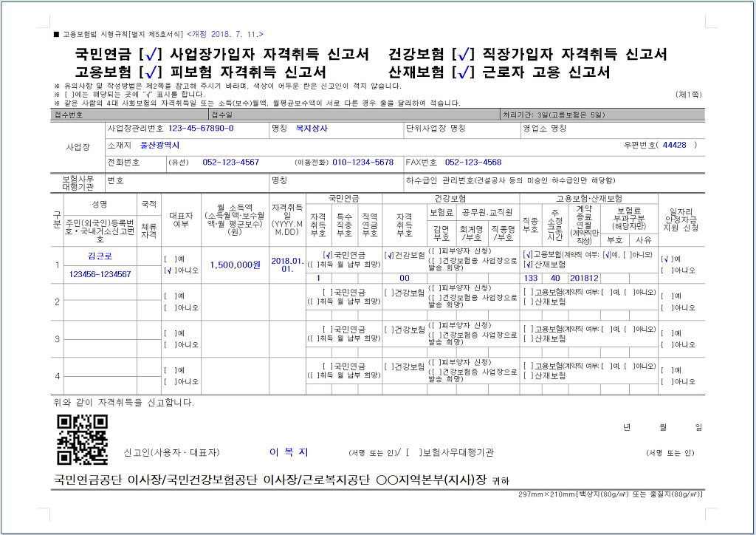Select resident number 123456-1234567
The width and height of the screenshot is (756, 535).
coord(100,274)
